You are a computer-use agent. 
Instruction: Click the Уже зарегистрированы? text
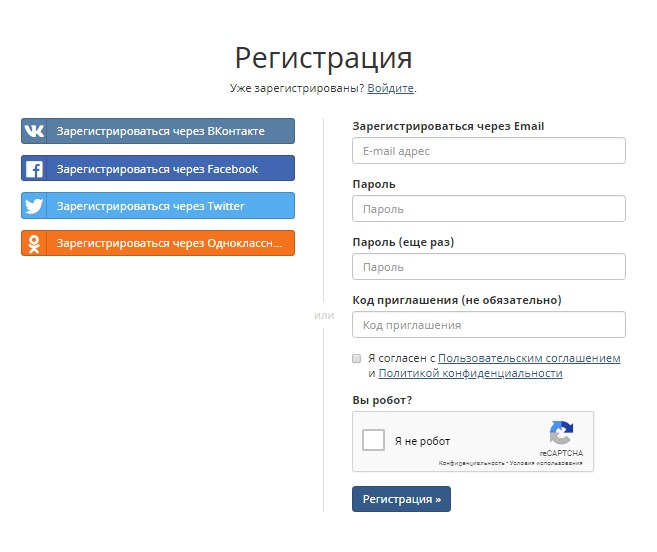coord(297,88)
